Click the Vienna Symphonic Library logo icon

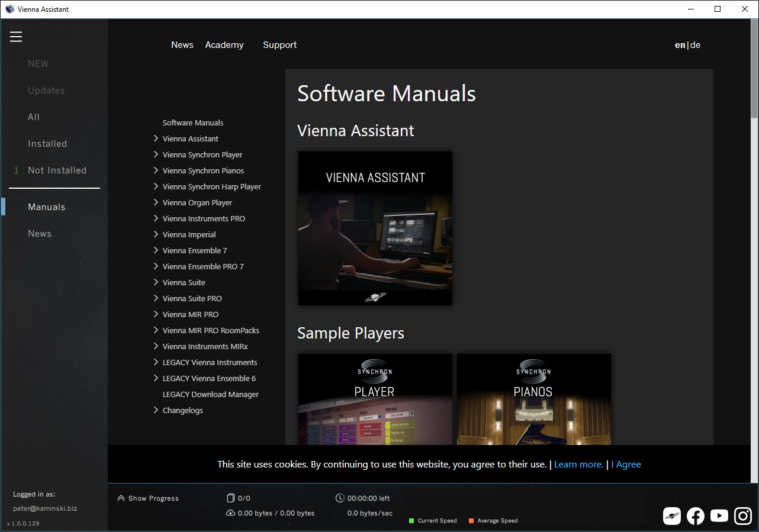point(672,516)
